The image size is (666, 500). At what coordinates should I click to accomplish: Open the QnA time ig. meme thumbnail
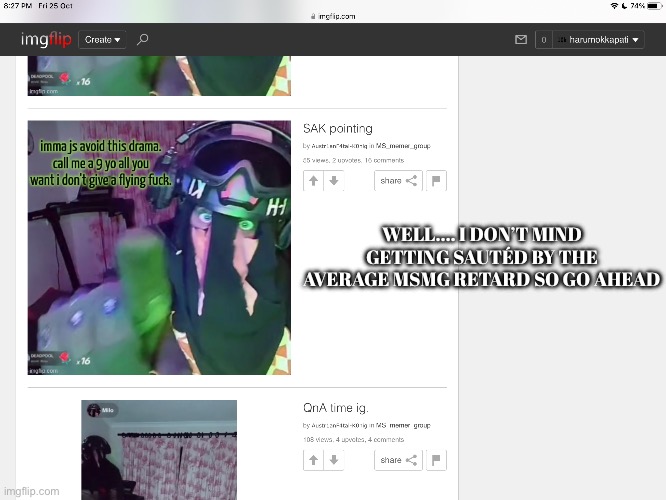[159, 448]
